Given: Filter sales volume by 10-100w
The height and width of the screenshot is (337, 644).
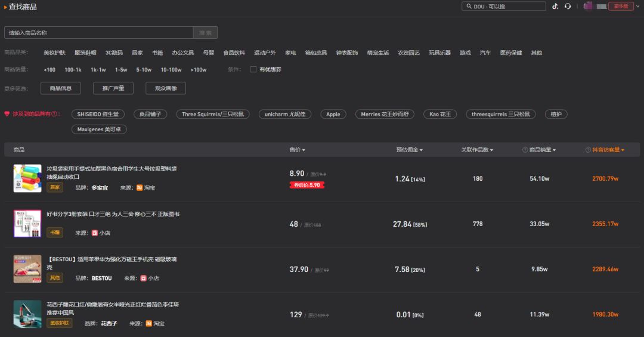Looking at the screenshot, I should click(x=171, y=69).
